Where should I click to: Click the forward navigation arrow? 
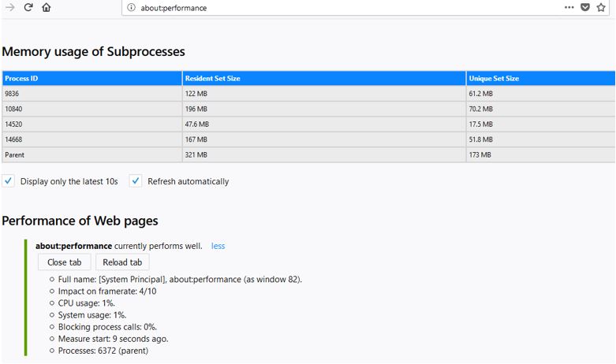(x=10, y=8)
